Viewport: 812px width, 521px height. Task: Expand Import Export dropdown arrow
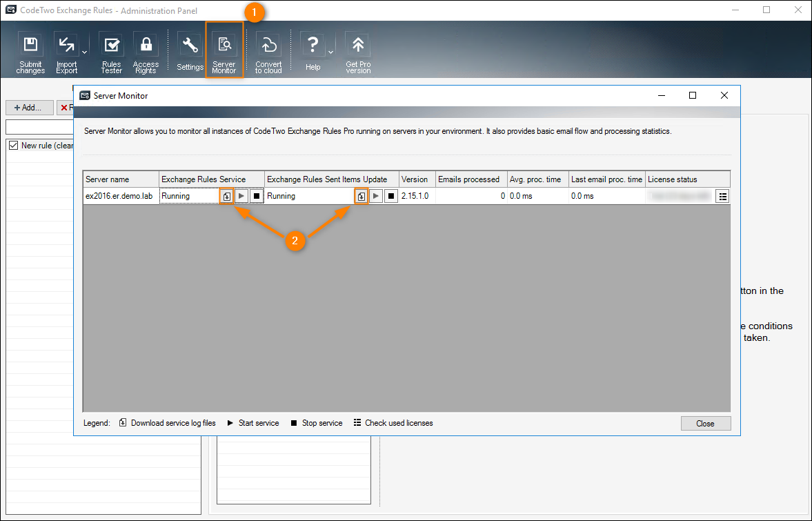pyautogui.click(x=84, y=52)
